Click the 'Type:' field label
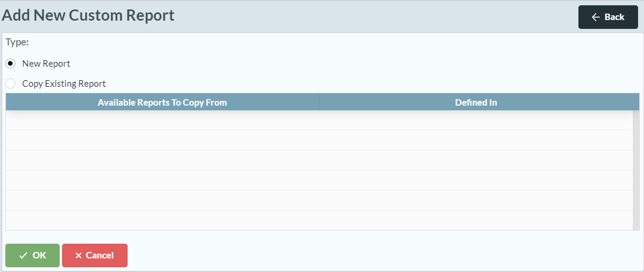644x272 pixels. pos(17,42)
